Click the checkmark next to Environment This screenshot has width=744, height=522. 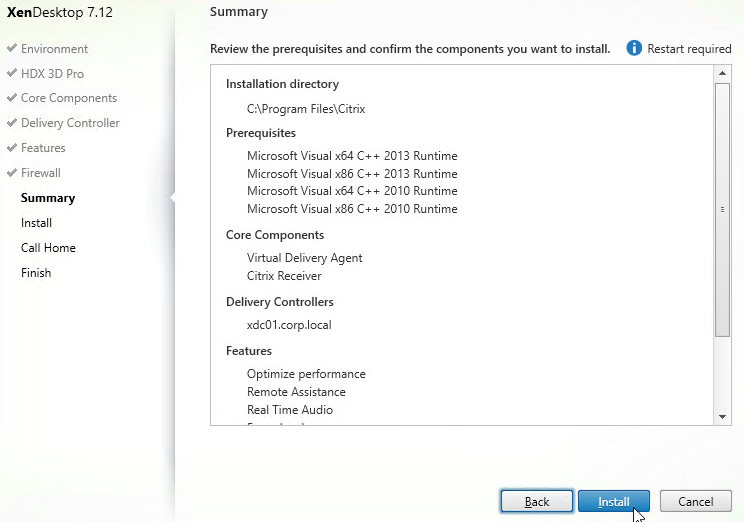[12, 48]
